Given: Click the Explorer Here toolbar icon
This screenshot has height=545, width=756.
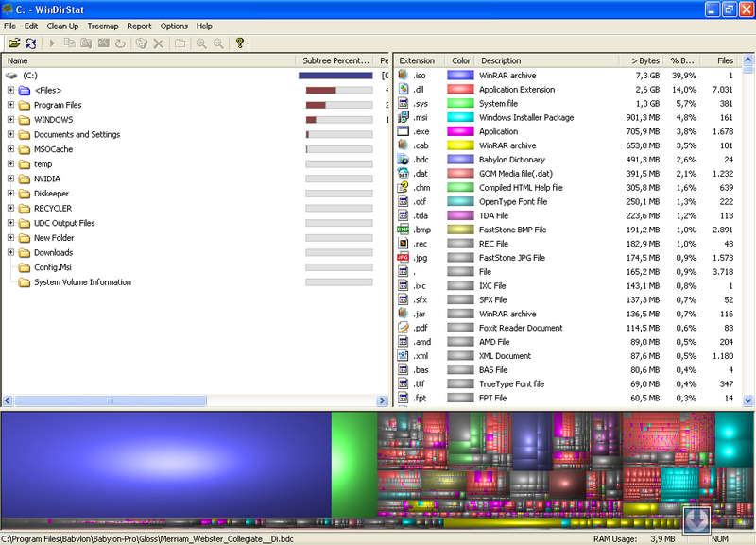Looking at the screenshot, I should [x=86, y=43].
